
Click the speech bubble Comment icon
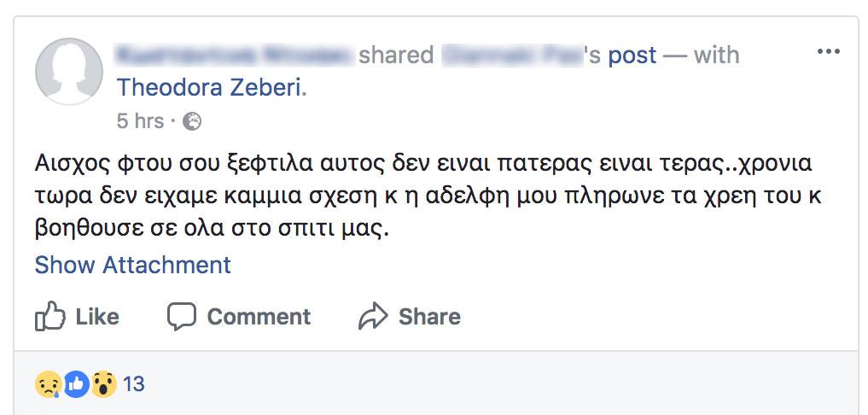182,317
